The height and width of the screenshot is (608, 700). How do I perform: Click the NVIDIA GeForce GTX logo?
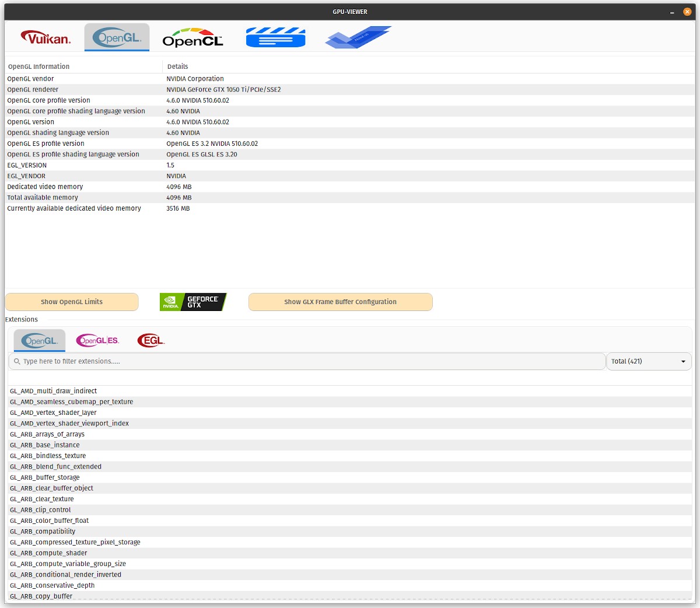[193, 302]
